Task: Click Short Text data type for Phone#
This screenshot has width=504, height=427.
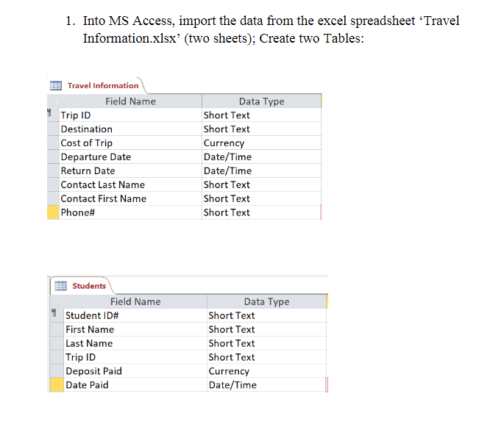Action: [262, 212]
